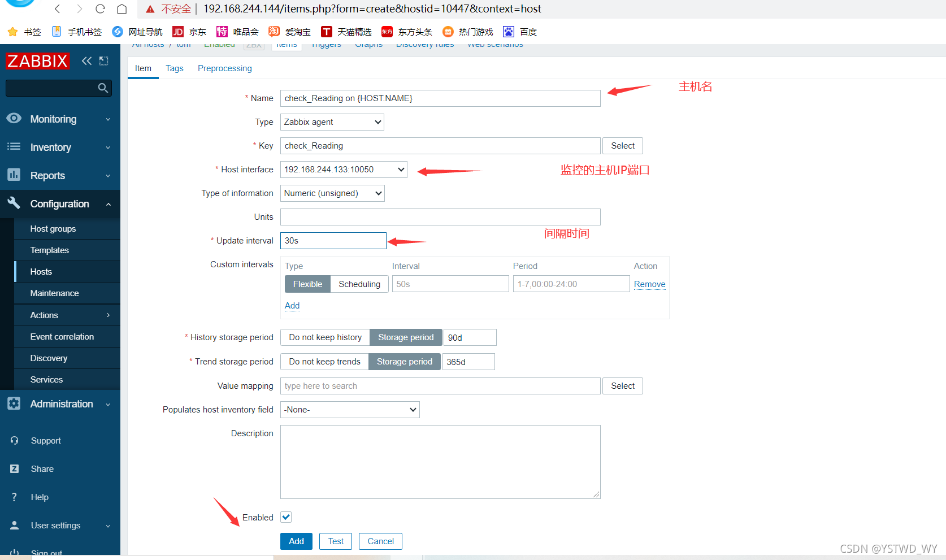Open Event correlation in sidebar

coord(62,337)
